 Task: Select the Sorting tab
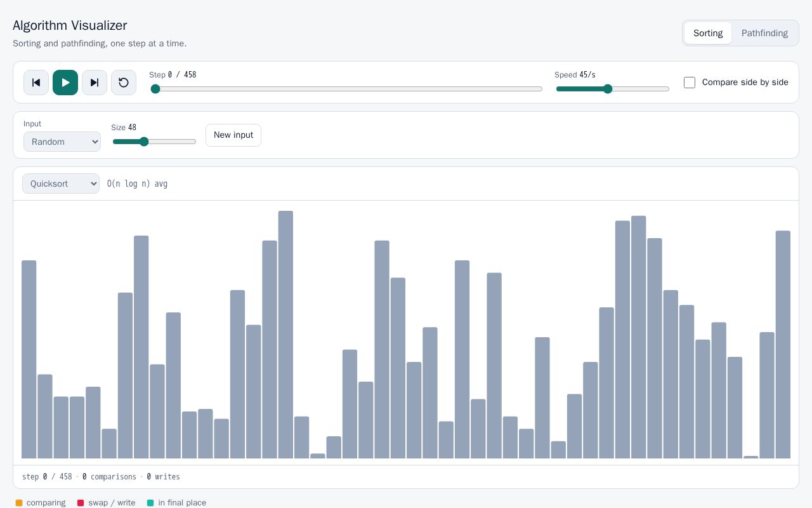click(708, 33)
